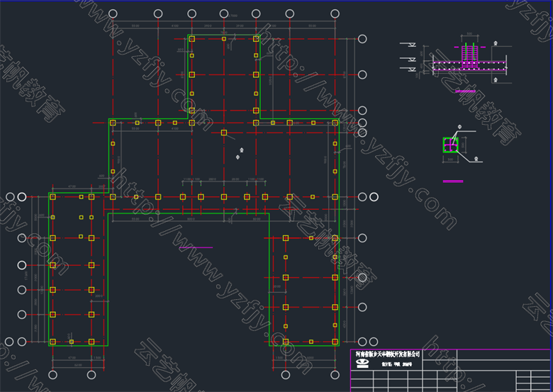Screen dimensions: 553x392
Task: Click the magenta line beneath the main plan
Action: [x=196, y=247]
